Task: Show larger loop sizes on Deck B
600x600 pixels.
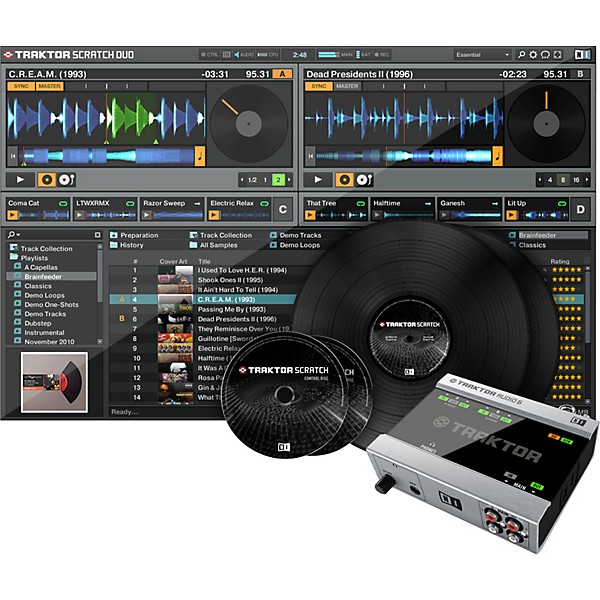Action: 587,179
